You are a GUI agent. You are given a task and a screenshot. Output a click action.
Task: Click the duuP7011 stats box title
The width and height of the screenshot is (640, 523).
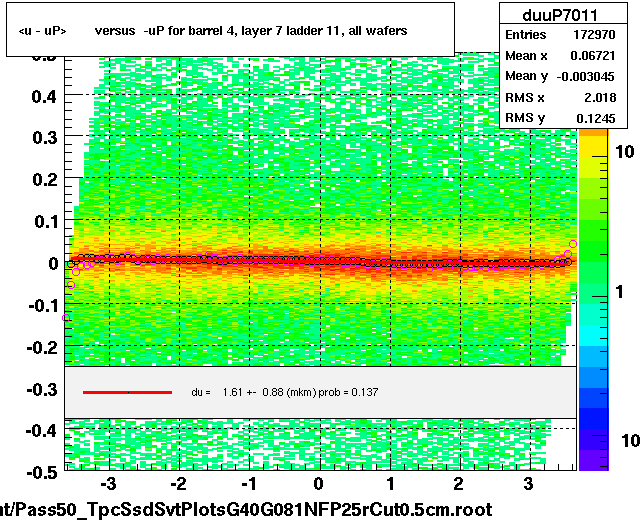tap(560, 16)
